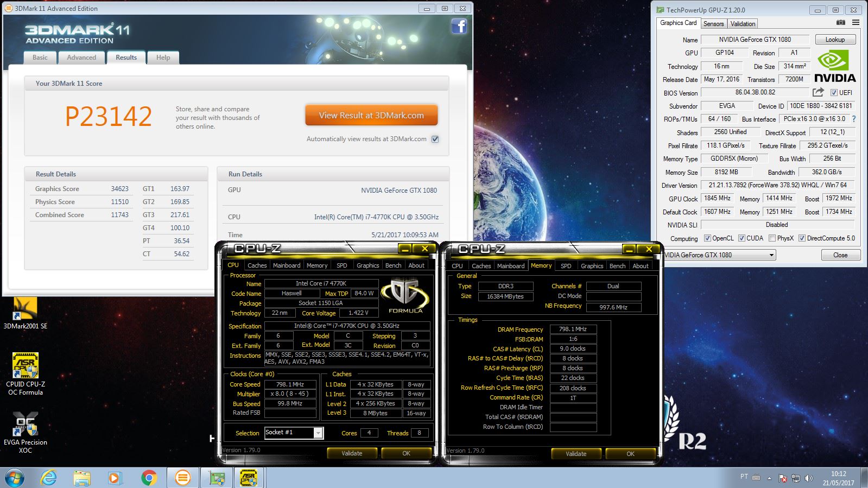Open the Windows Start menu
Viewport: 868px width, 488px height.
(15, 478)
